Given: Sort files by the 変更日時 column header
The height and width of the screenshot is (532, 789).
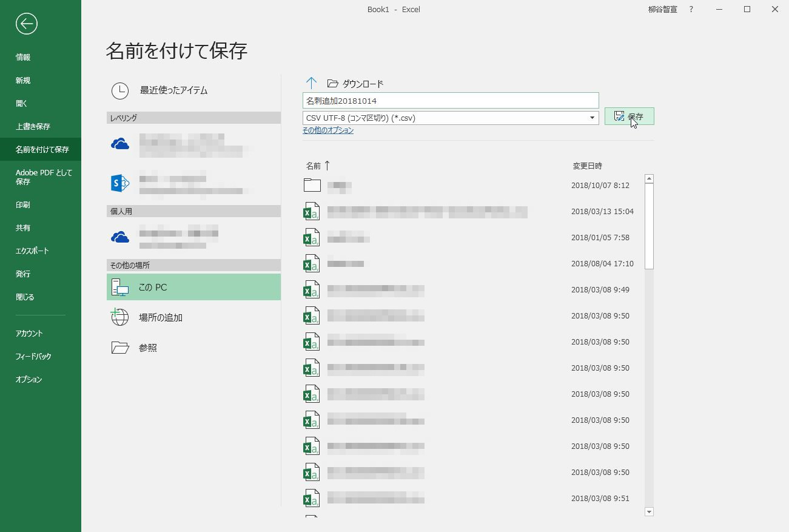Looking at the screenshot, I should point(587,166).
